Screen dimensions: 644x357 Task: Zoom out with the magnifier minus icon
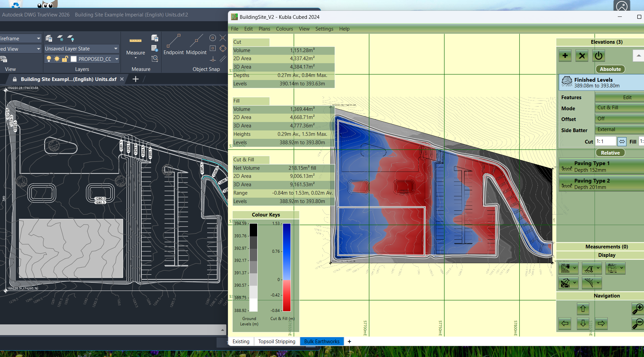[638, 323]
